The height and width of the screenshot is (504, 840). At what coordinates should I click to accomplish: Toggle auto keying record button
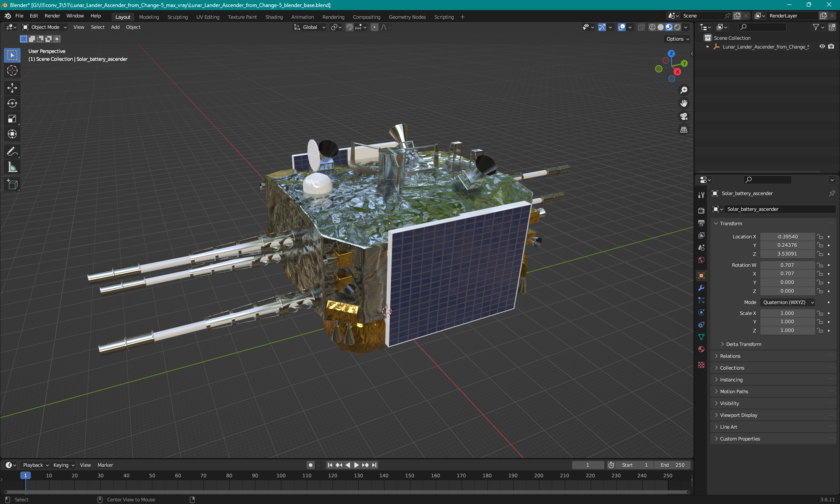click(x=311, y=465)
